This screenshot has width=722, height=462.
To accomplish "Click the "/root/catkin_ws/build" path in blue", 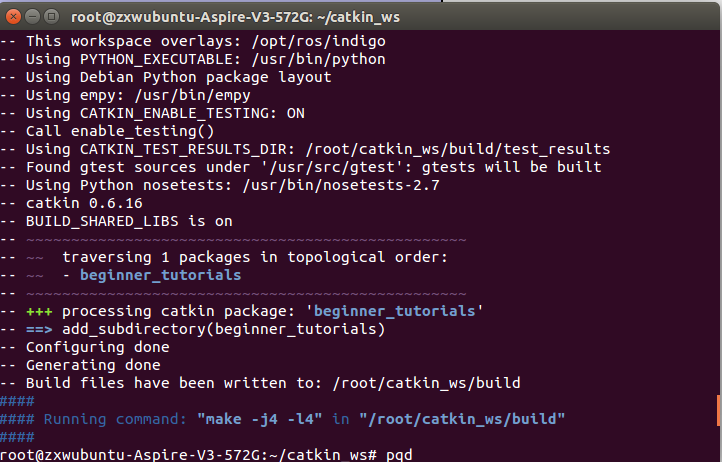I will (x=462, y=419).
